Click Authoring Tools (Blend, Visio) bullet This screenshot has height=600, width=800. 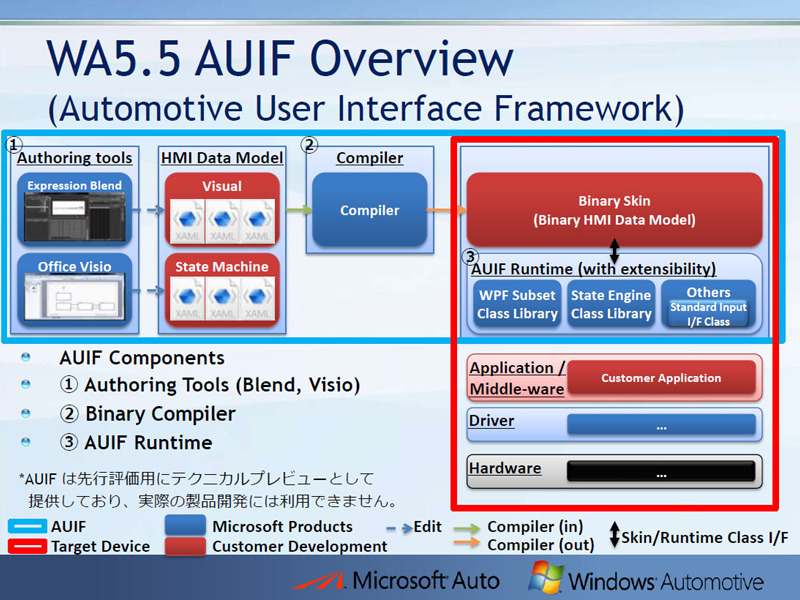210,385
